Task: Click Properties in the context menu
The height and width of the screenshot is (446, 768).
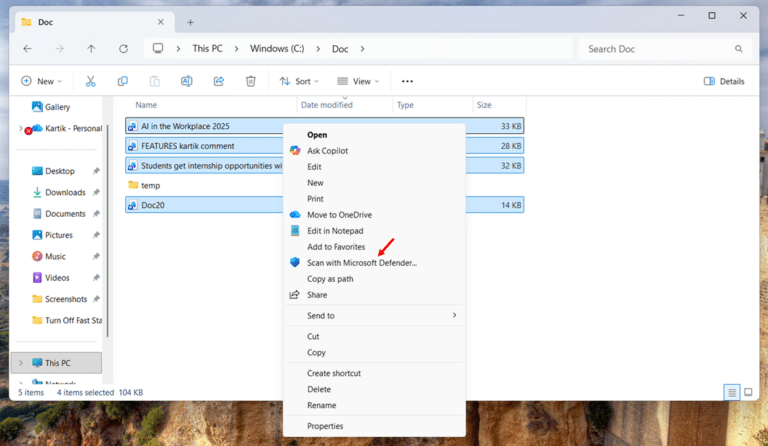Action: coord(325,426)
